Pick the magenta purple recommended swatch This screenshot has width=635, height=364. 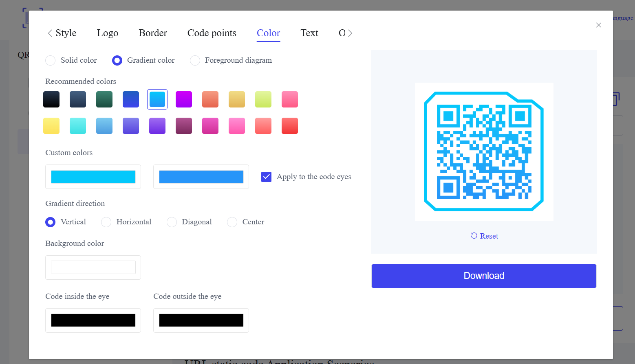tap(184, 99)
